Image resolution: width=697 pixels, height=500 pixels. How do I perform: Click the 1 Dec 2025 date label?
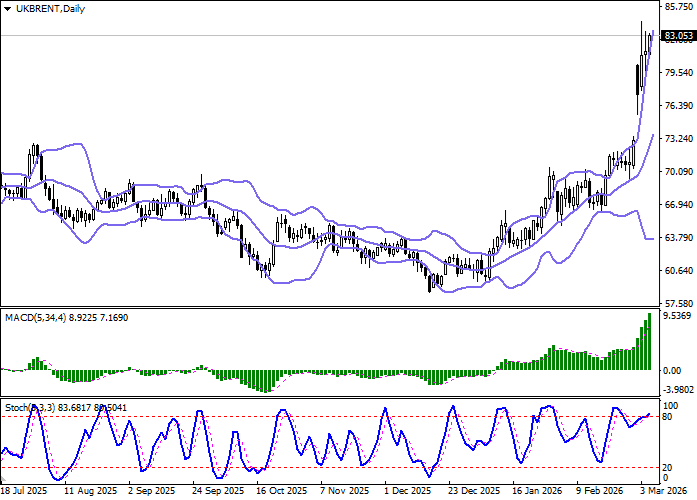406,492
